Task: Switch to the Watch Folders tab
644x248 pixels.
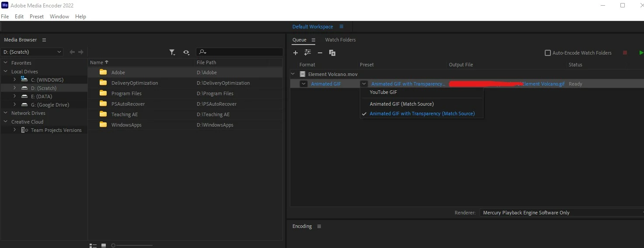Action: point(341,40)
